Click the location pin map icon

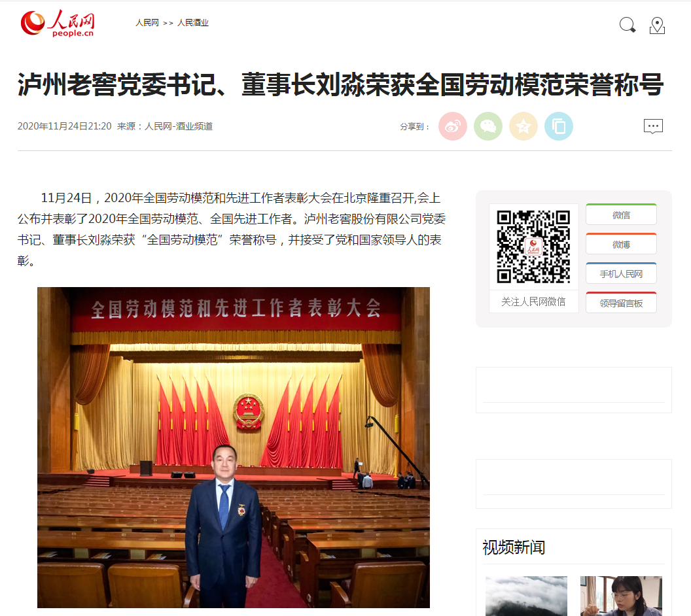pyautogui.click(x=657, y=26)
